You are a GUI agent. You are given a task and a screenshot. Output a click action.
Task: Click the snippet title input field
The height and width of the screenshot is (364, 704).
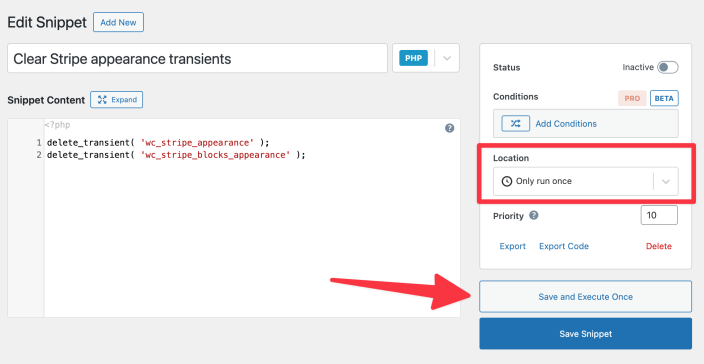click(198, 58)
